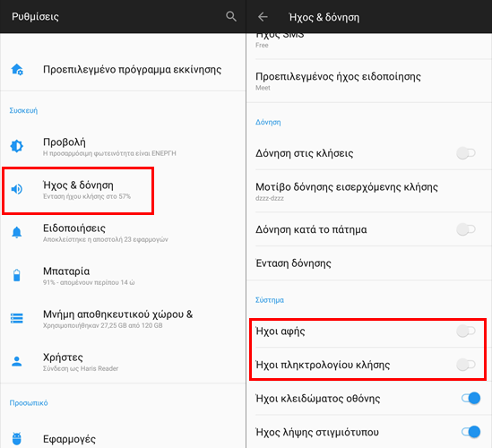Open Προεπιλεγμένος ήχος ειδοποίησης chooser
492x448 pixels.
tap(369, 81)
